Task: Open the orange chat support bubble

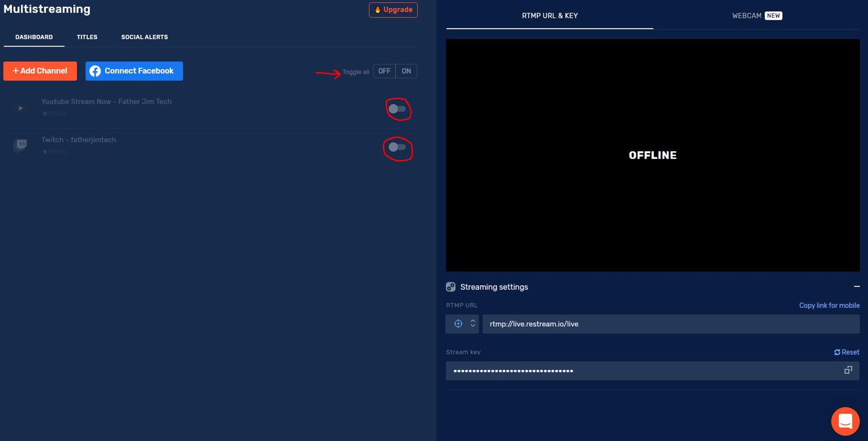Action: tap(845, 421)
